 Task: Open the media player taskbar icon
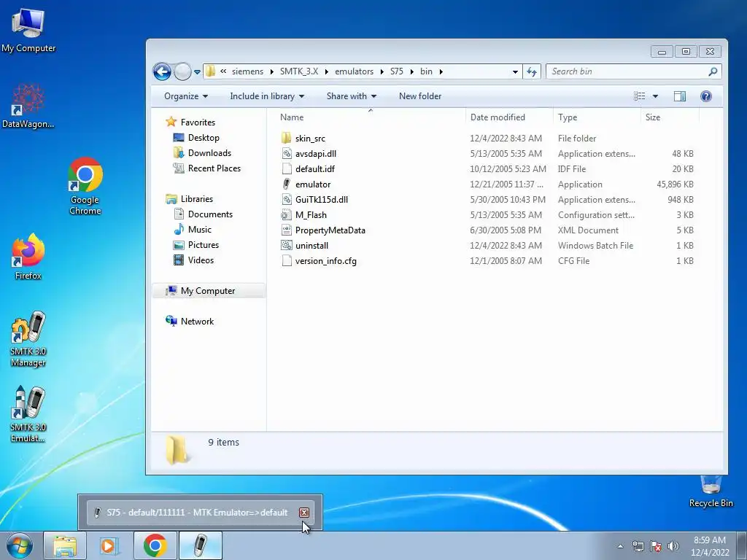[109, 545]
